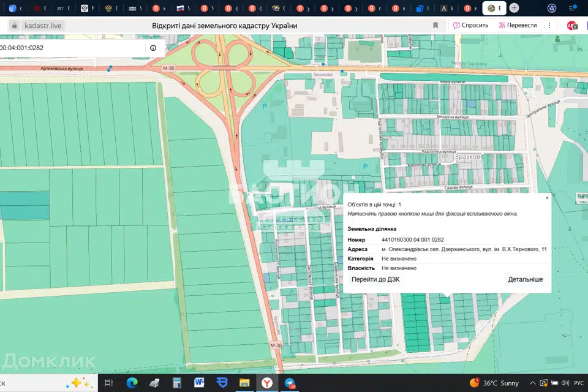Viewport: 588px width, 392px height.
Task: Open Microsoft Edge from the taskbar
Action: point(132,383)
